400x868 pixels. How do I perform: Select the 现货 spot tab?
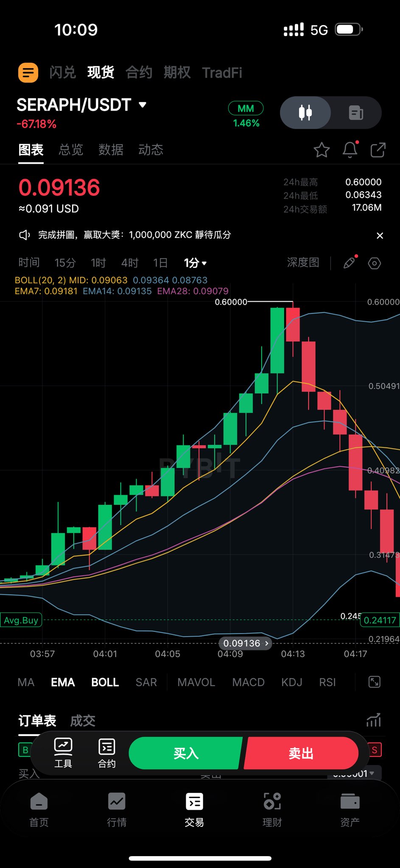[x=101, y=72]
